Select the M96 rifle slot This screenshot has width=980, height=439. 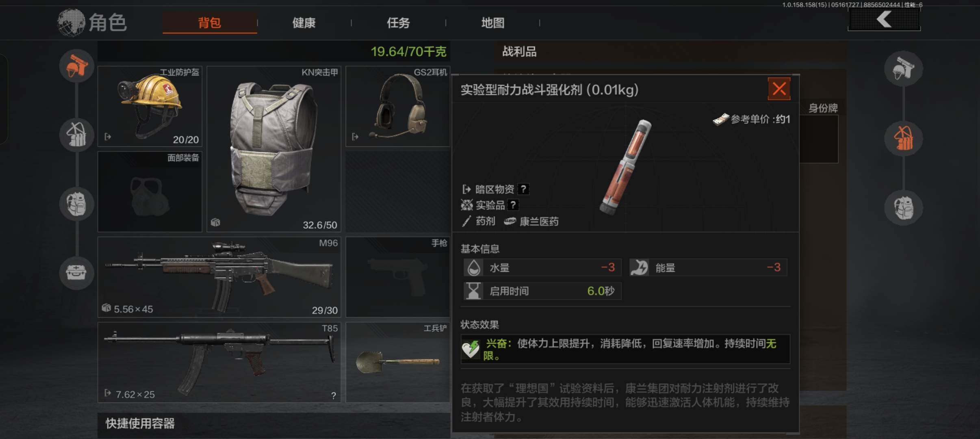click(x=219, y=277)
